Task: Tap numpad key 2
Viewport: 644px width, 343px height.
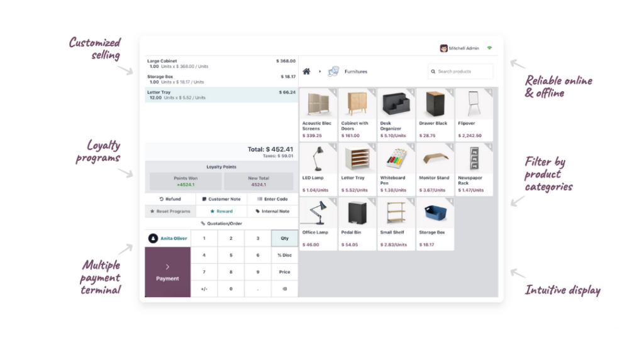Action: pos(231,238)
